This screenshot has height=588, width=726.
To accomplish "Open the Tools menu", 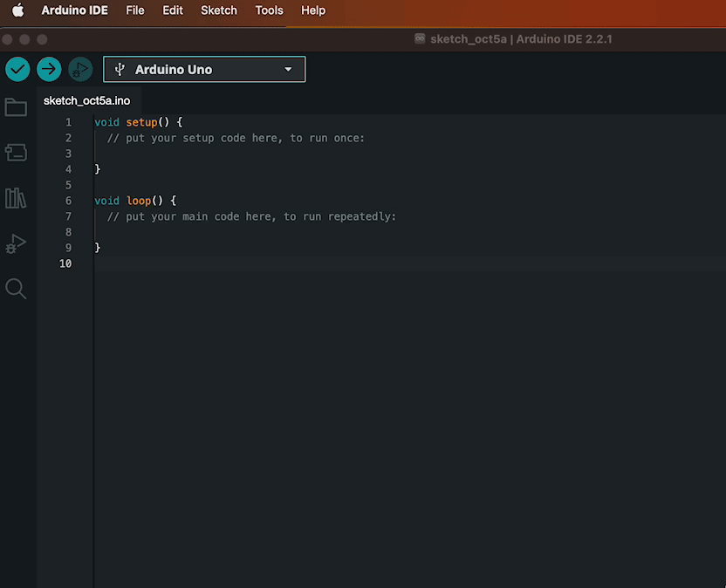I will [269, 10].
